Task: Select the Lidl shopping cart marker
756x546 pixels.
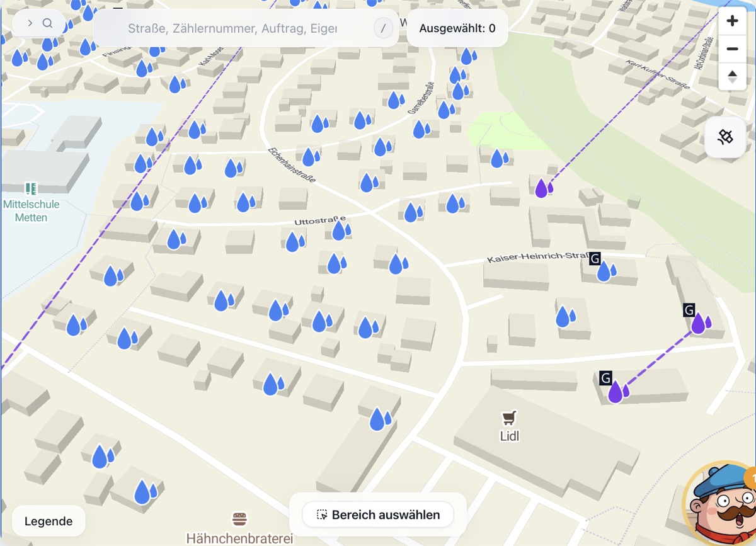Action: tap(509, 418)
